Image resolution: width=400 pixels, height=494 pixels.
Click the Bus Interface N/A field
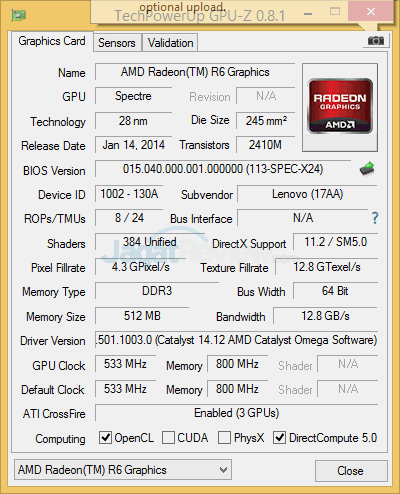click(x=303, y=218)
